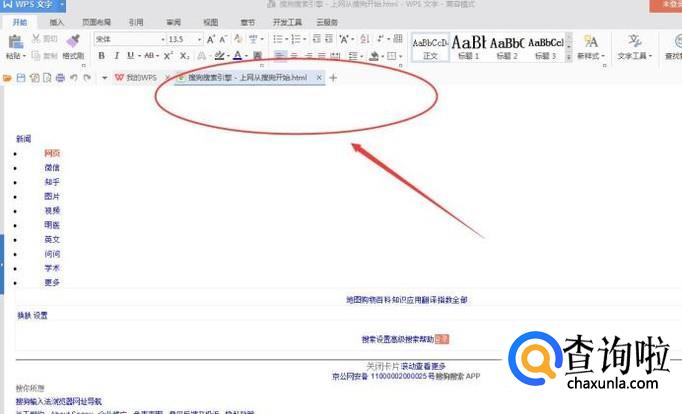
Task: Add a new document tab with plus
Action: click(x=333, y=78)
